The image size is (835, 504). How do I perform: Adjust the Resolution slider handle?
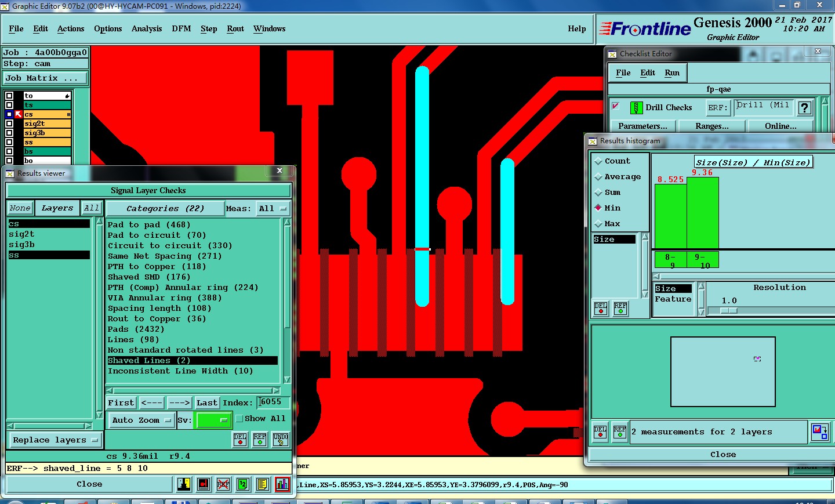tap(729, 311)
